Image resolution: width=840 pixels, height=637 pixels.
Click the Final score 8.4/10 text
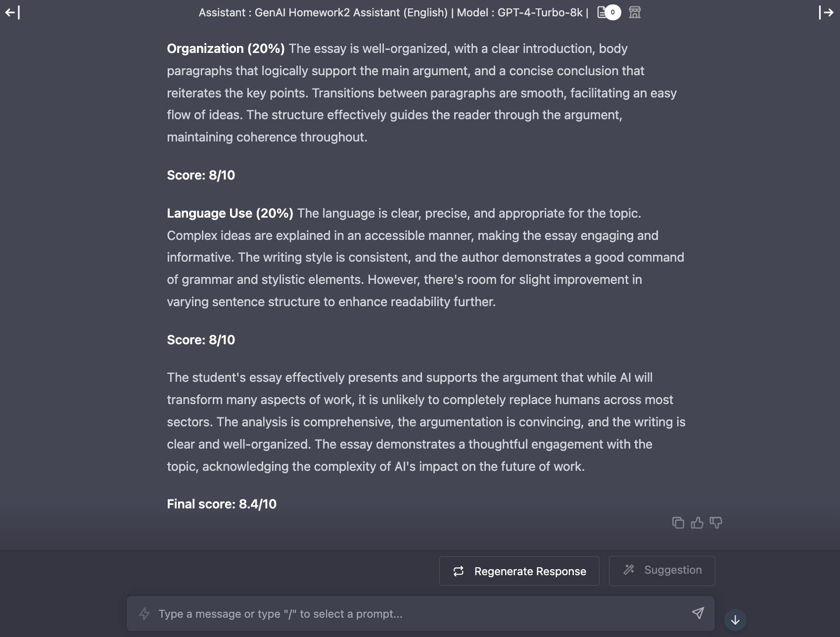click(222, 504)
